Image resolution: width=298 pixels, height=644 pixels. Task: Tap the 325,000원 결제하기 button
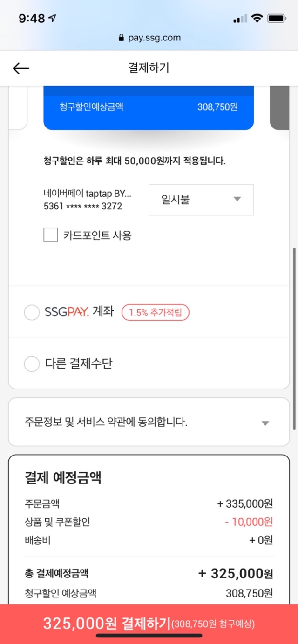[x=149, y=624]
